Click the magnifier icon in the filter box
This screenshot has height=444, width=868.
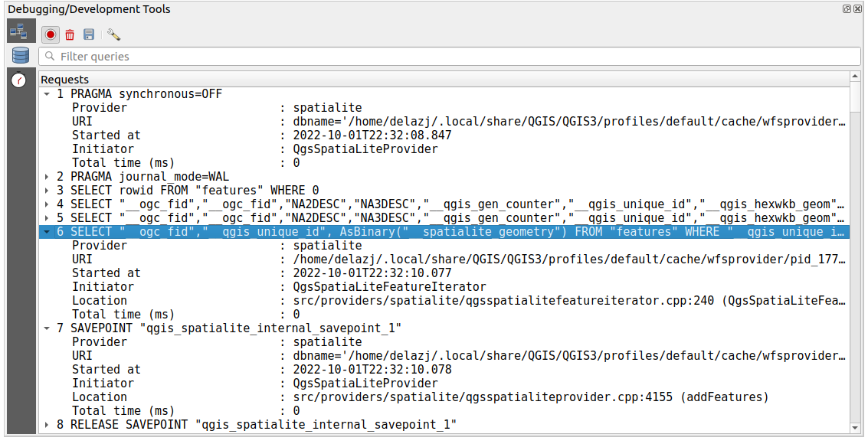point(49,55)
